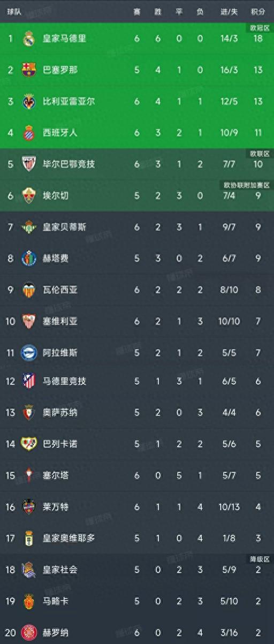Click the 积分 column header
This screenshot has width=274, height=644.
[258, 12]
